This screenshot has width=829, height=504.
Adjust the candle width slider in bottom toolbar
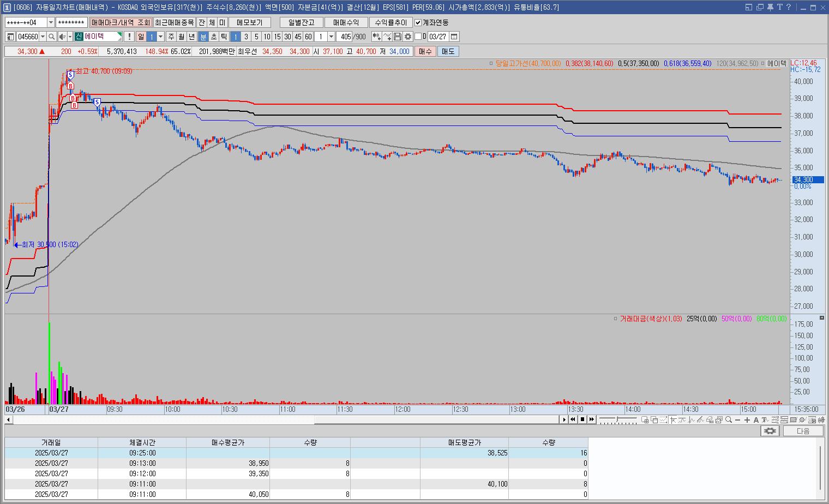(x=618, y=419)
